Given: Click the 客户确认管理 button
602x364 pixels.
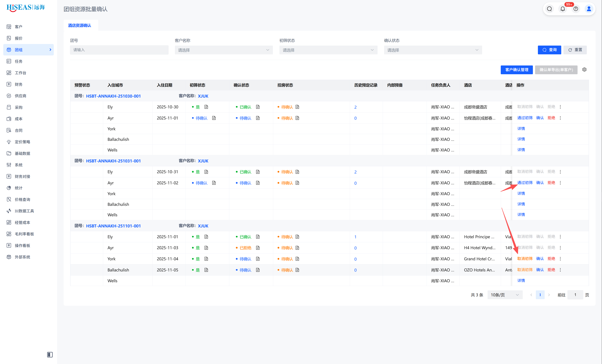Looking at the screenshot, I should [516, 70].
